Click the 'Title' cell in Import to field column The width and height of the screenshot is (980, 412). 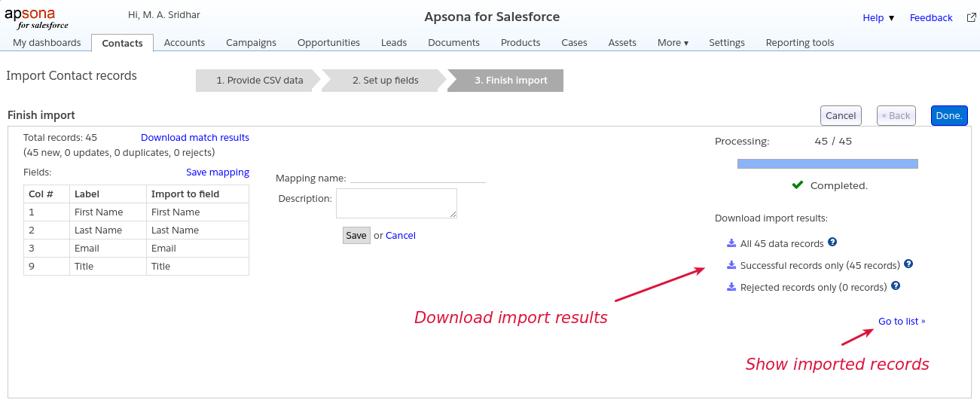197,267
